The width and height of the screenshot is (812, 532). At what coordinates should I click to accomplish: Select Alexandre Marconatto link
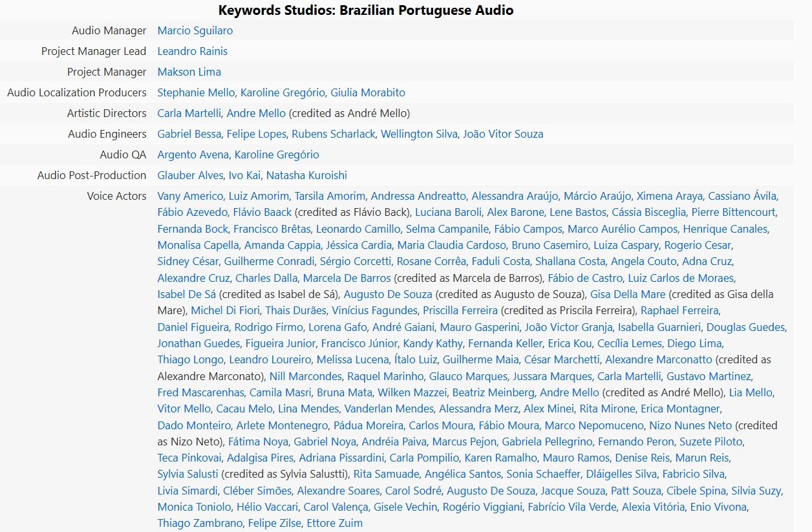coord(659,359)
